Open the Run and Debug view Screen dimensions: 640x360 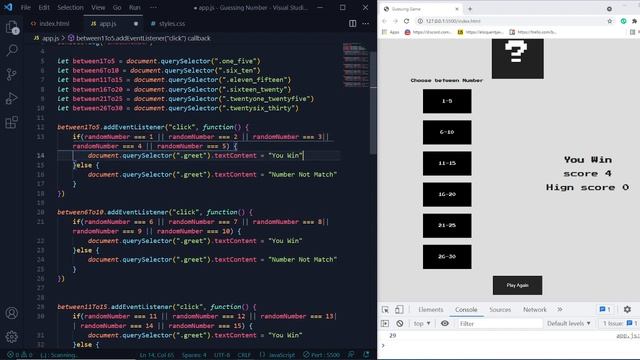tap(12, 98)
